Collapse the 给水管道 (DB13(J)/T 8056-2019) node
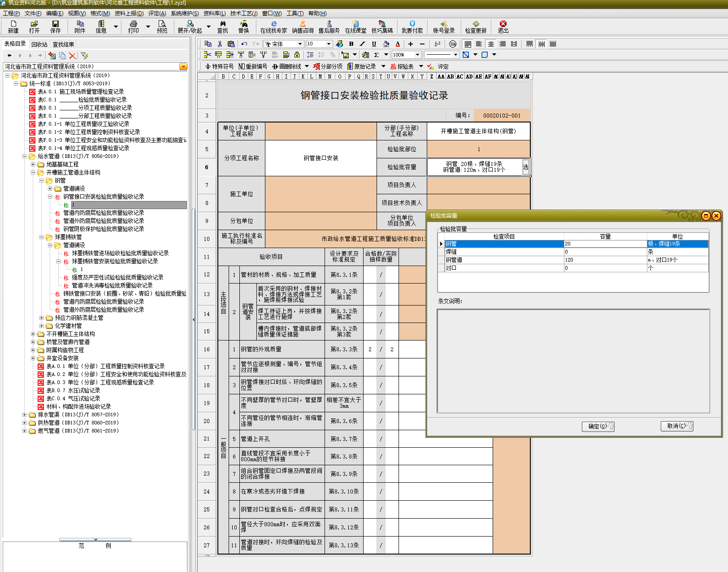728x572 pixels. pos(25,156)
